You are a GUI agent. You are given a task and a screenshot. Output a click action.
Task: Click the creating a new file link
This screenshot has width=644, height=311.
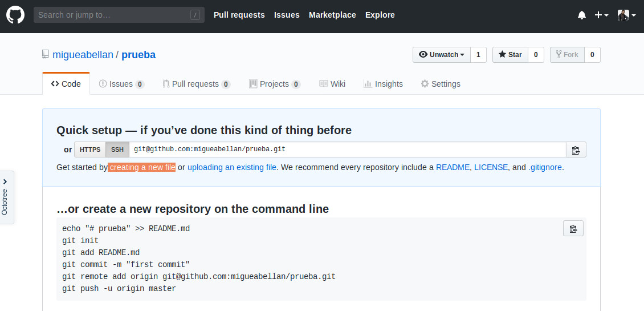142,167
